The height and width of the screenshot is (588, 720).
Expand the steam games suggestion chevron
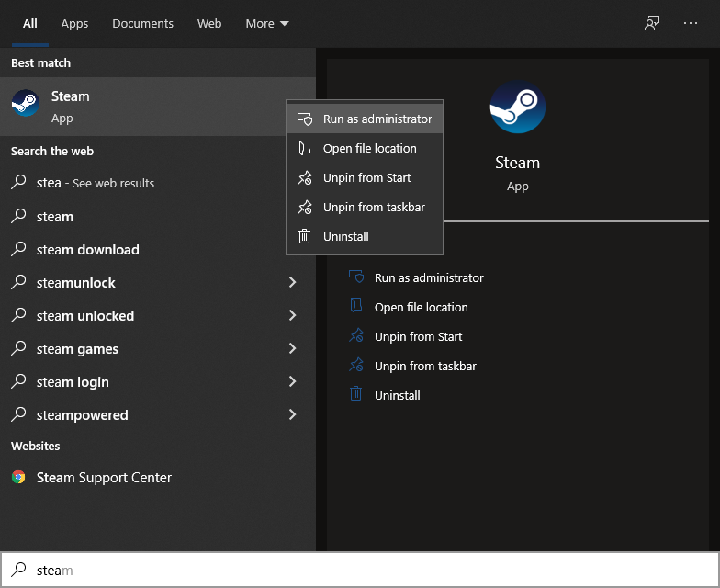click(x=293, y=349)
